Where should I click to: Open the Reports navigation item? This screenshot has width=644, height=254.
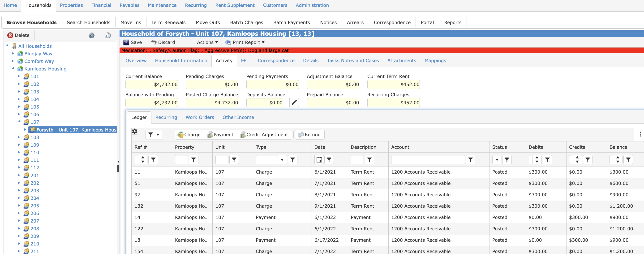[453, 22]
